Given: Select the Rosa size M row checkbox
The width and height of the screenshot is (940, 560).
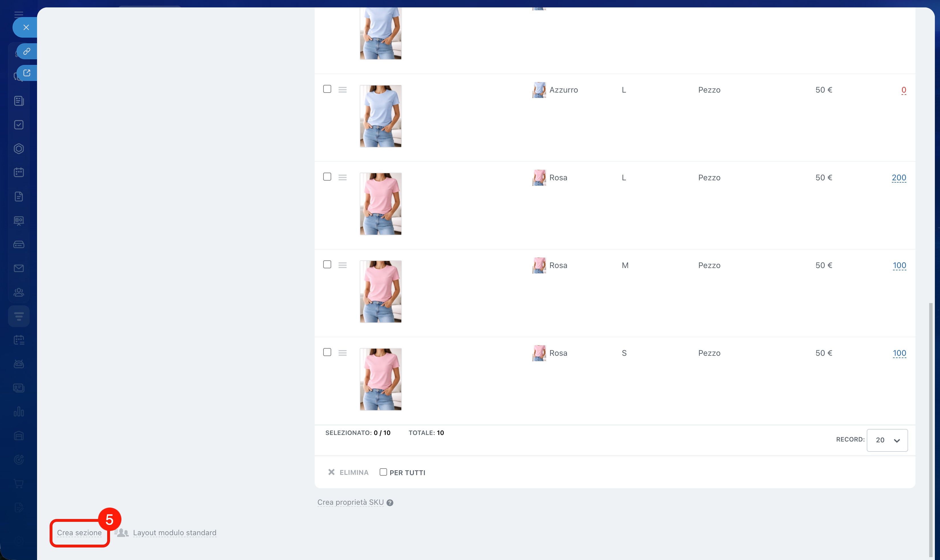Looking at the screenshot, I should tap(327, 265).
